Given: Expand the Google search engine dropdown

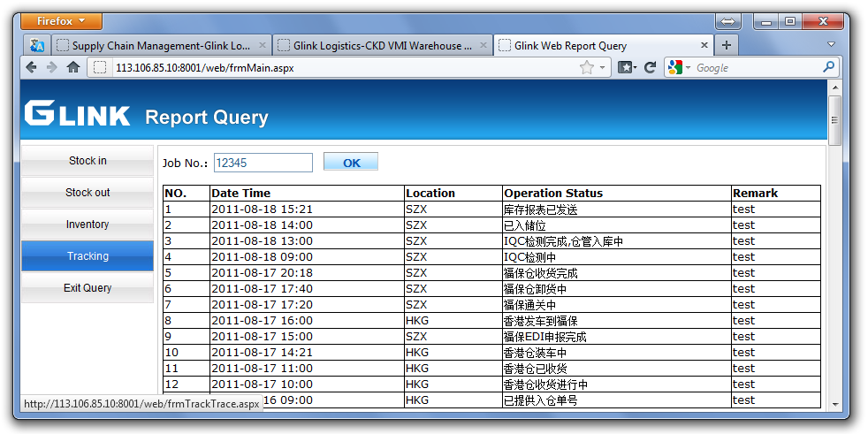Looking at the screenshot, I should (x=678, y=67).
